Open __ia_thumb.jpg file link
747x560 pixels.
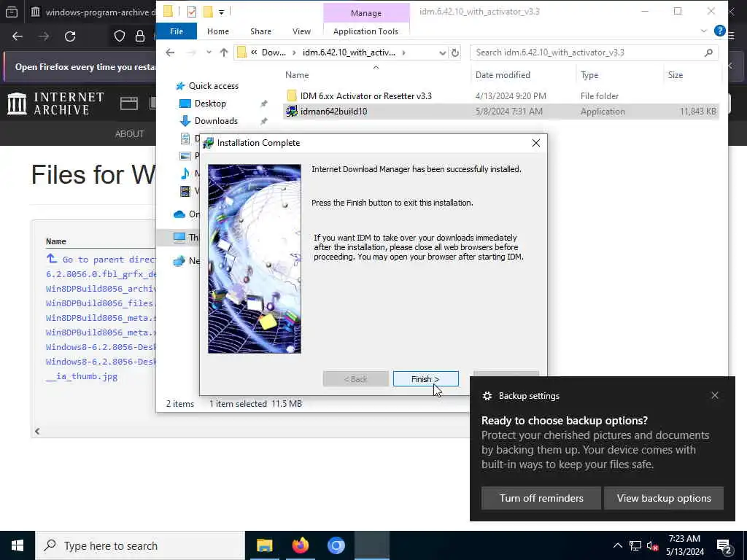click(x=82, y=376)
